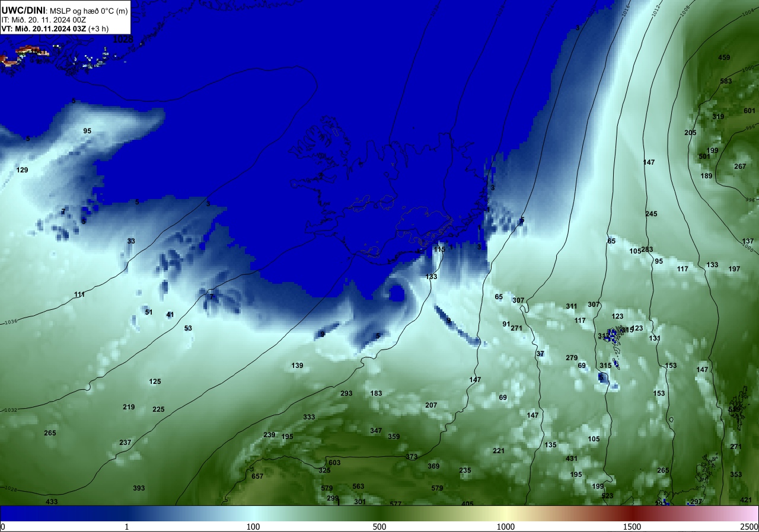Image resolution: width=759 pixels, height=532 pixels.
Task: Click the 523 height value on the map
Action: (x=607, y=496)
